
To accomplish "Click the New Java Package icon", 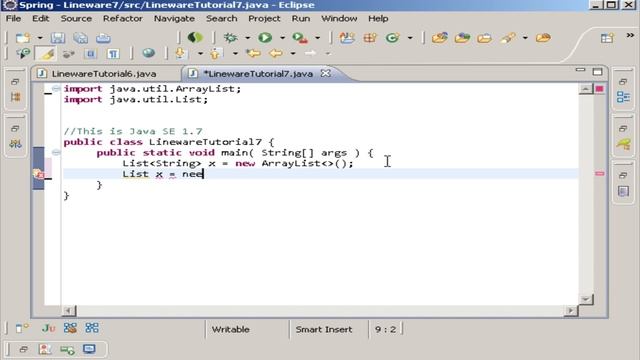I will 370,38.
